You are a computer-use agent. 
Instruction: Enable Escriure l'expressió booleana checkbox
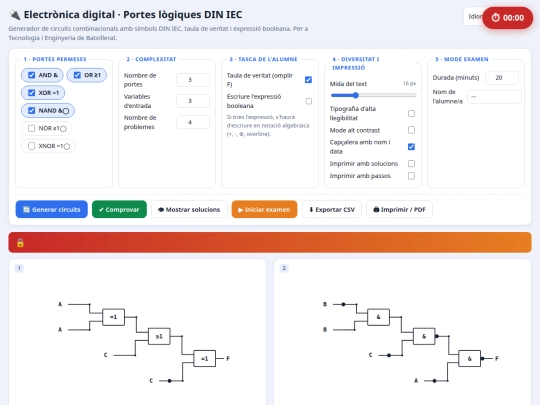[x=309, y=101]
